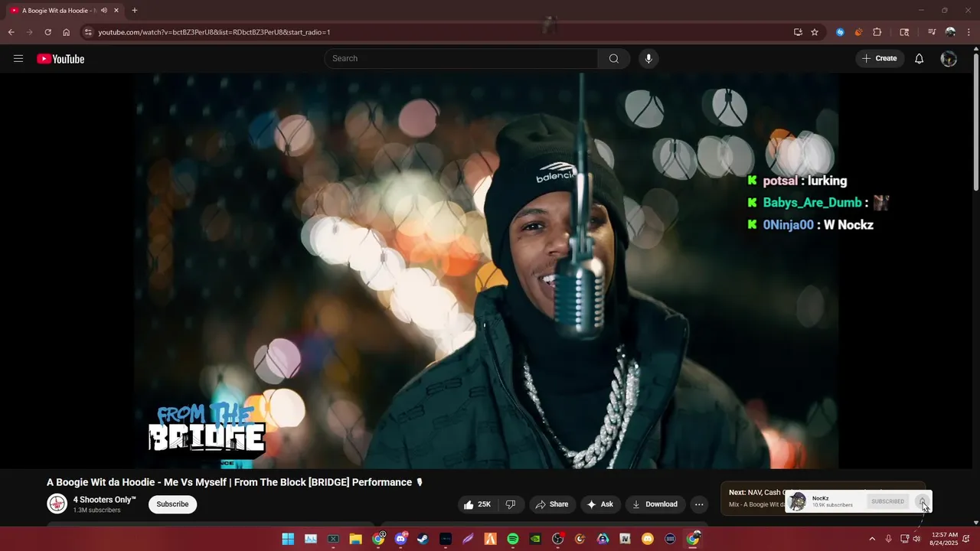Toggle NocKz notification bell in popup
980x551 pixels.
pos(923,502)
